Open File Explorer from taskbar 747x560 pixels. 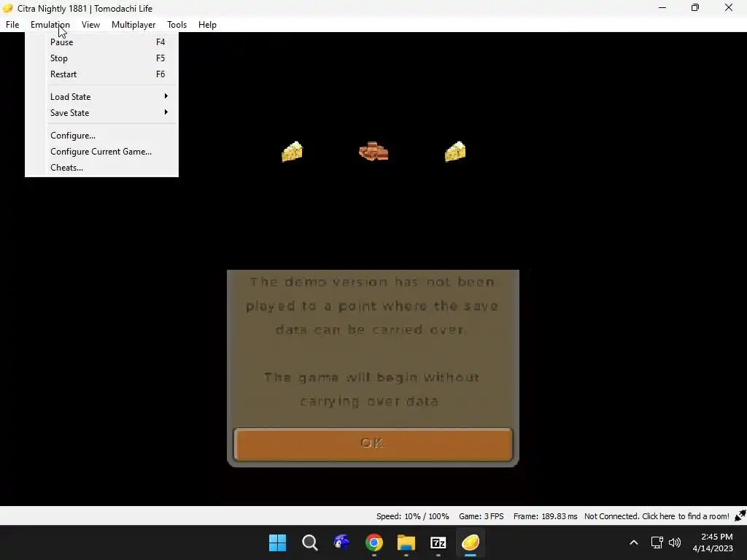click(406, 542)
